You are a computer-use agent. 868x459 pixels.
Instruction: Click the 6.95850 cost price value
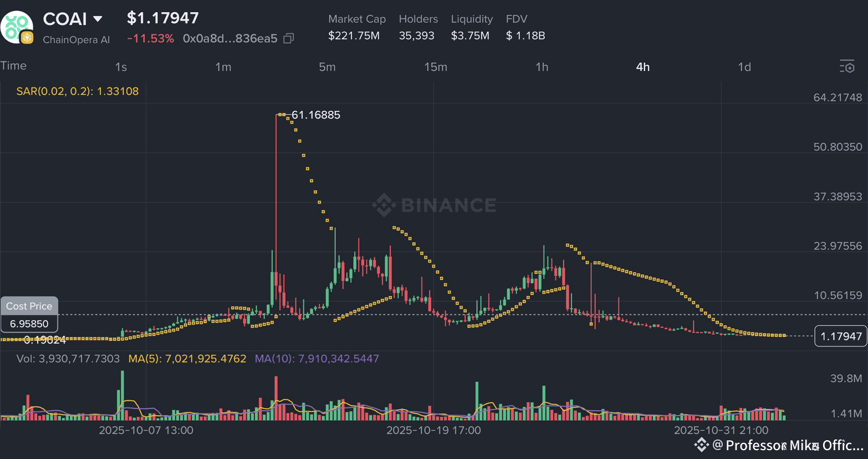click(x=29, y=324)
